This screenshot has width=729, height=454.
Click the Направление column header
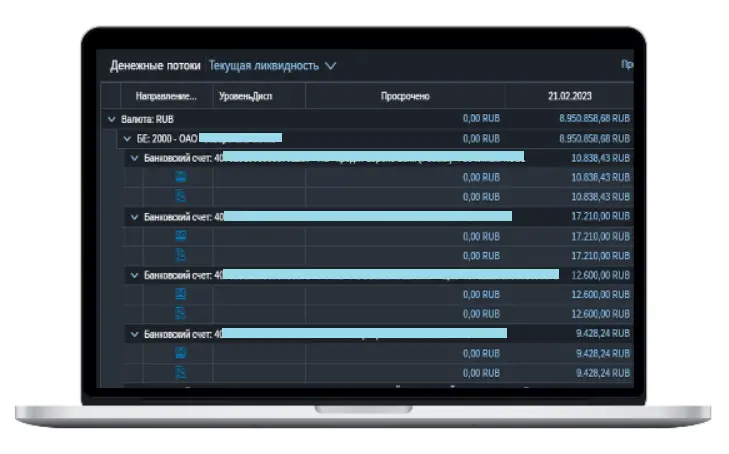coord(166,96)
